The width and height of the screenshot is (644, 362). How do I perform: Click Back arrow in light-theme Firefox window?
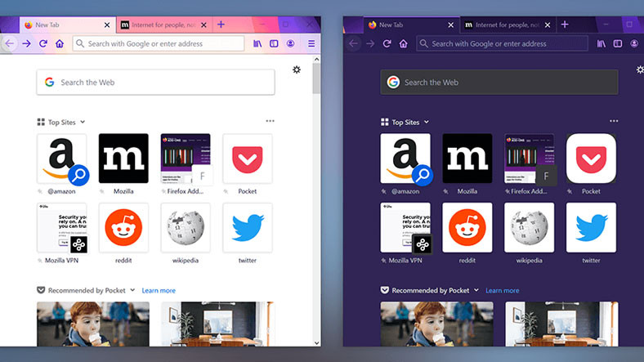[x=10, y=43]
